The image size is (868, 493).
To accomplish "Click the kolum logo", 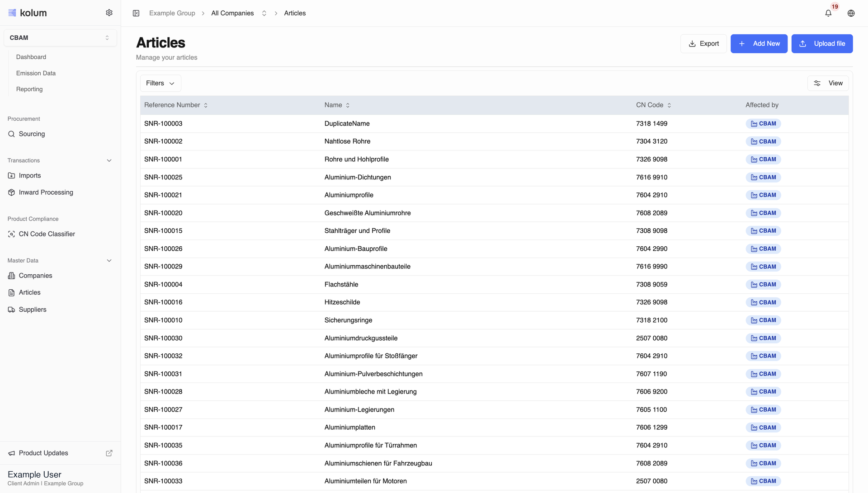I will pos(28,13).
